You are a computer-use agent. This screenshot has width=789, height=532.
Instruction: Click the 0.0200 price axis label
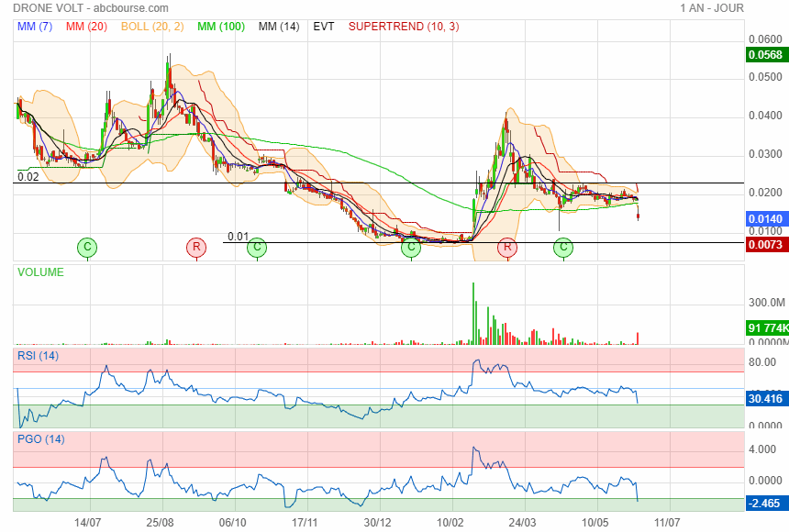(x=765, y=193)
